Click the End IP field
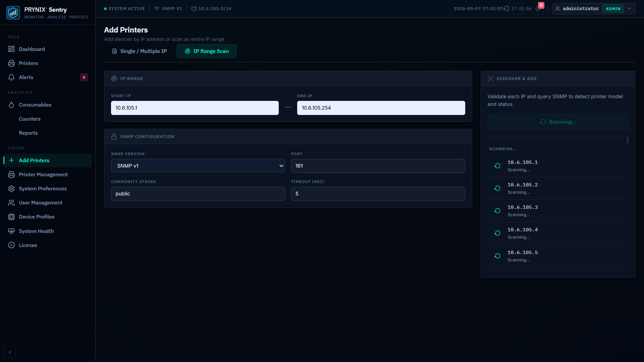Viewport: 644px width, 362px height. 381,108
